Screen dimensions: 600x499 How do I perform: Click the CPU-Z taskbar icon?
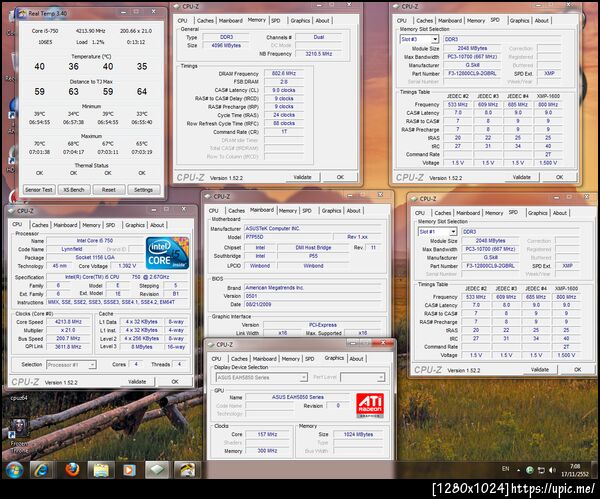point(157,470)
